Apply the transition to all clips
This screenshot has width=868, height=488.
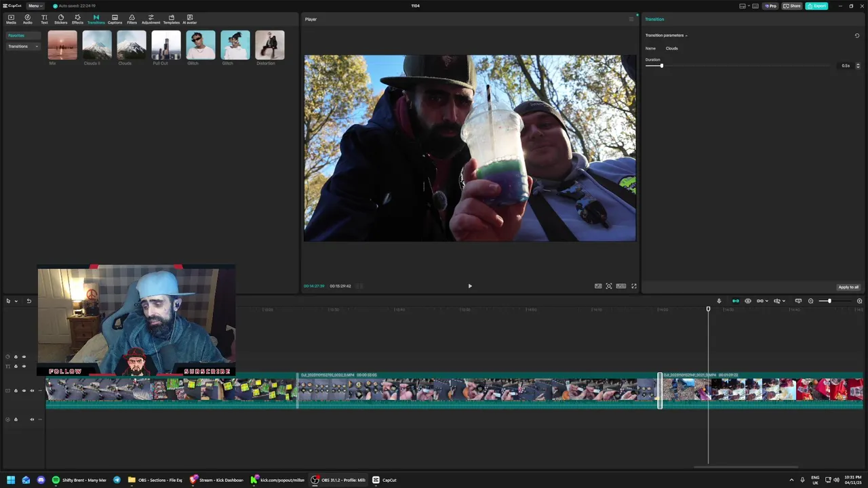(x=848, y=287)
